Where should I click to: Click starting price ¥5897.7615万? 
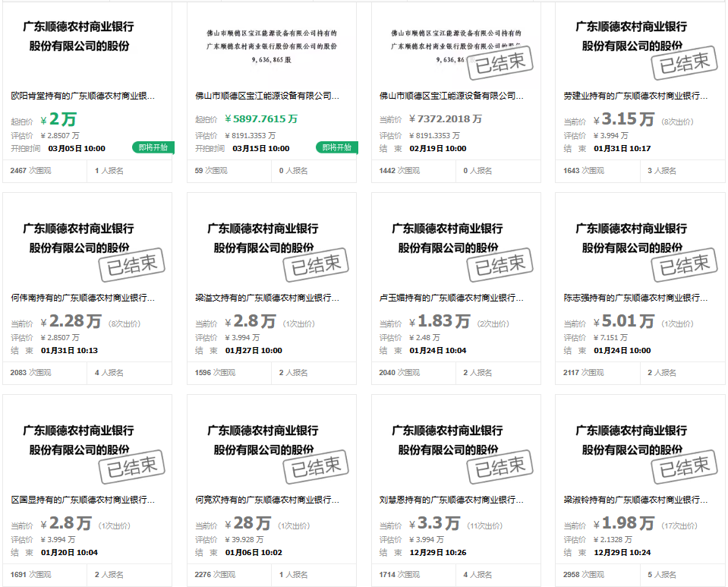[x=261, y=119]
